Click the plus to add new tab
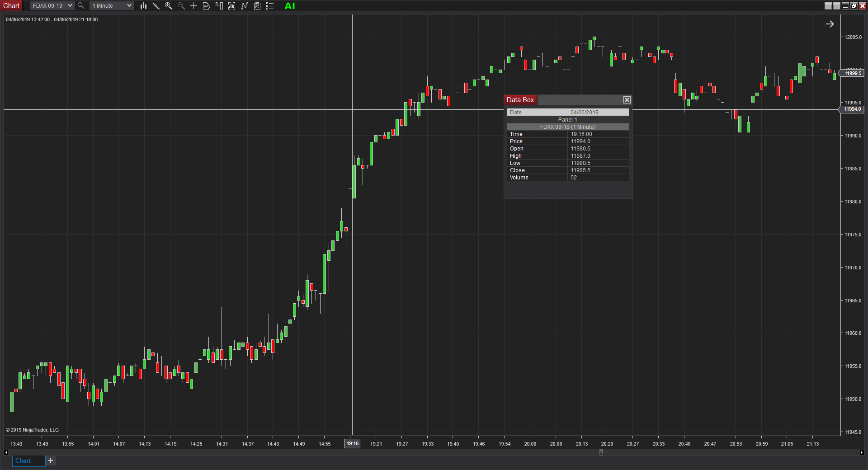868x470 pixels. [50, 461]
